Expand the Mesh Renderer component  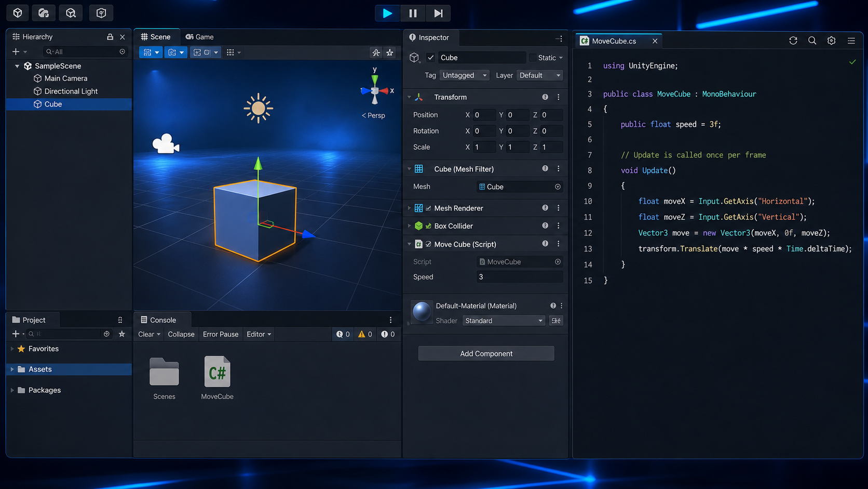[x=409, y=208]
